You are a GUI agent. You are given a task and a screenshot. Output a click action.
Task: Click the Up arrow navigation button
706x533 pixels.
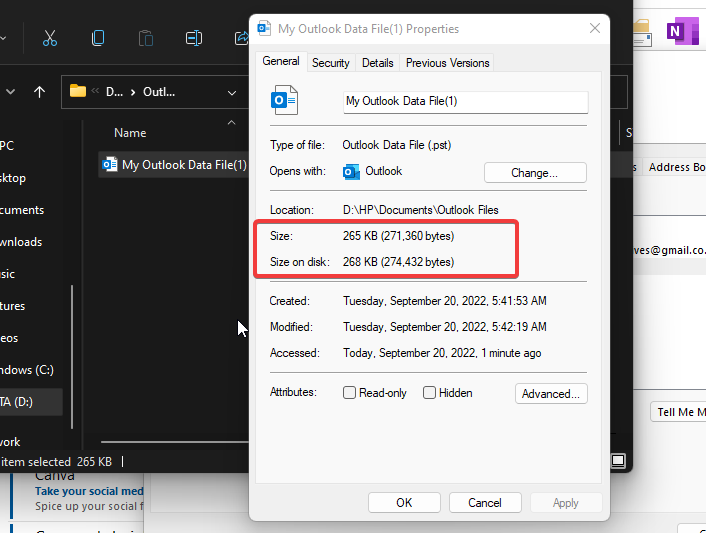coord(39,92)
